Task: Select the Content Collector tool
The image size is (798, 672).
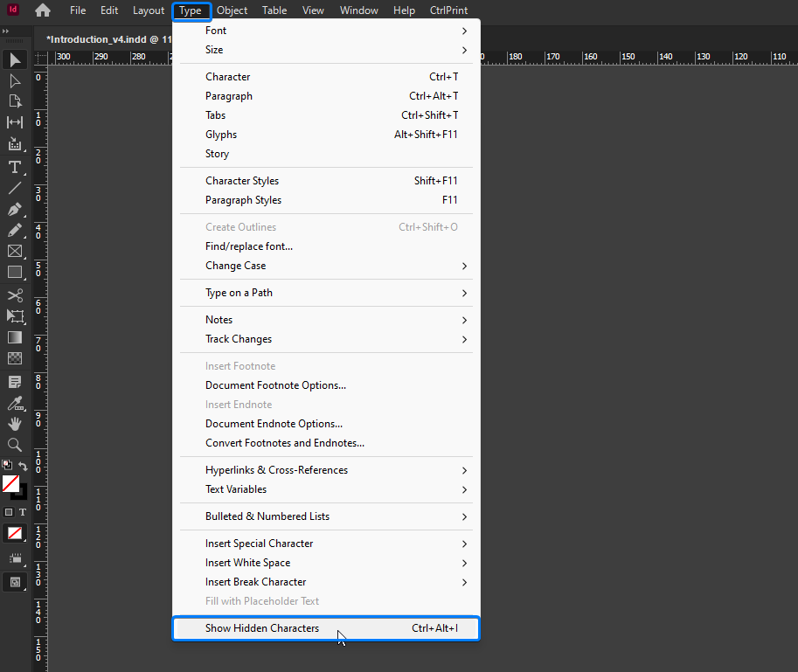Action: (15, 144)
